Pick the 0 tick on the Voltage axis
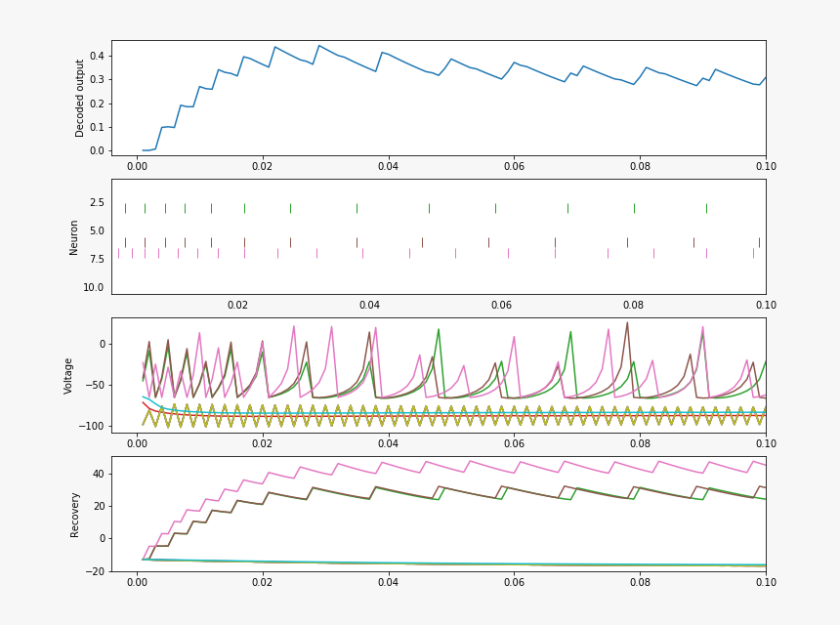 coord(102,345)
